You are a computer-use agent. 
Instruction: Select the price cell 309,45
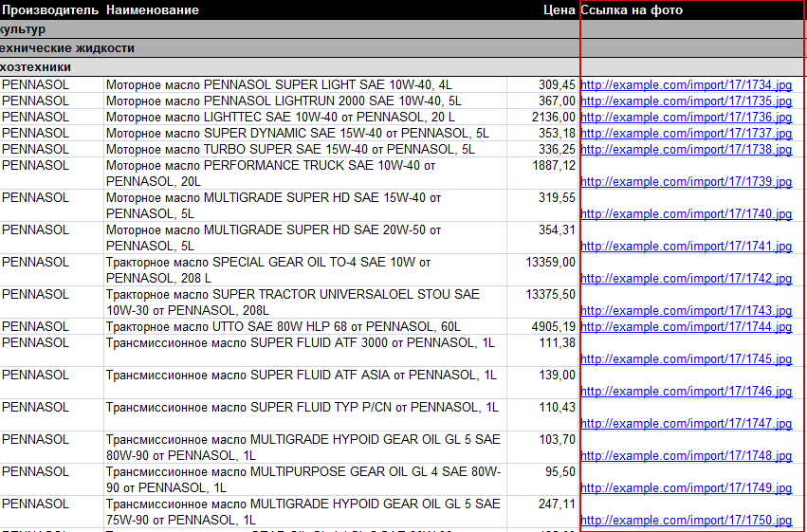pyautogui.click(x=556, y=85)
